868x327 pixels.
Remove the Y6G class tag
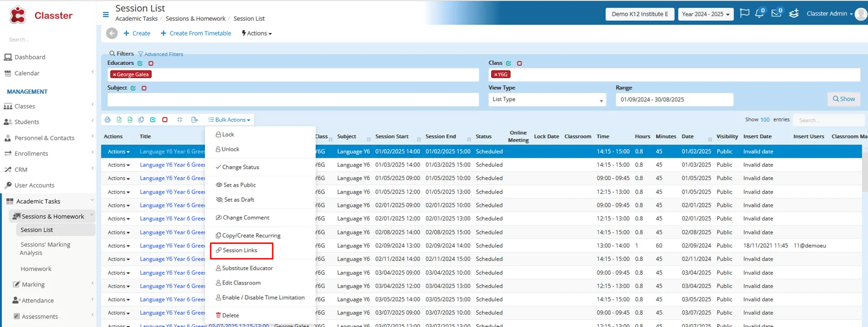point(495,75)
